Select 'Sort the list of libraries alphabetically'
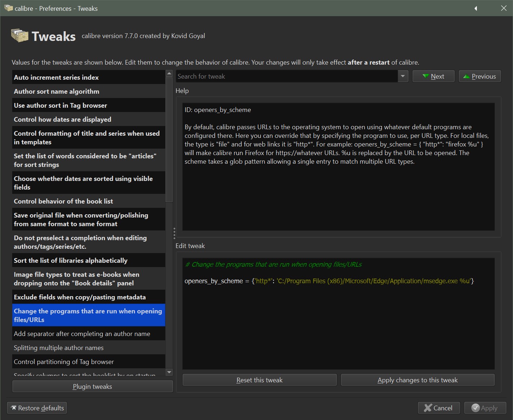This screenshot has width=513, height=420. [89, 260]
